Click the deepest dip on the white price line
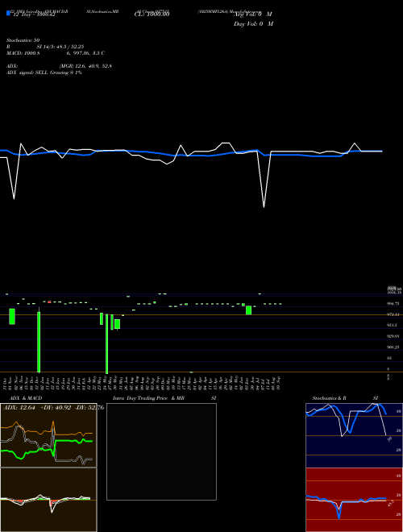 pos(264,206)
